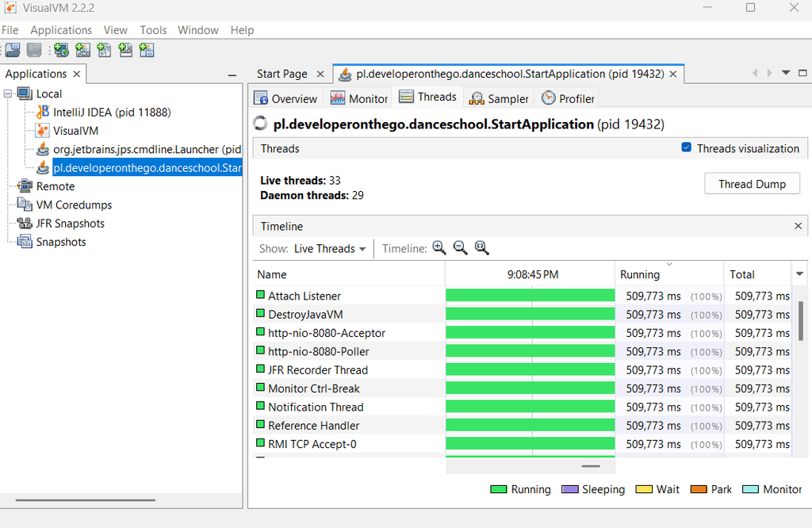
Task: Select the VM Coredumps node
Action: [x=74, y=205]
